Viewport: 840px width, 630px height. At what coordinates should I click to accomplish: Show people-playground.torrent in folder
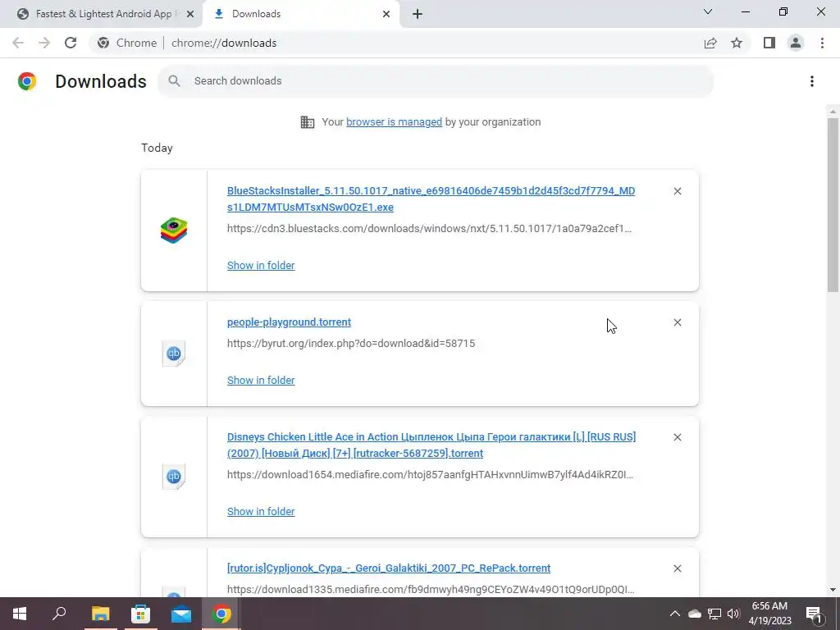tap(261, 380)
